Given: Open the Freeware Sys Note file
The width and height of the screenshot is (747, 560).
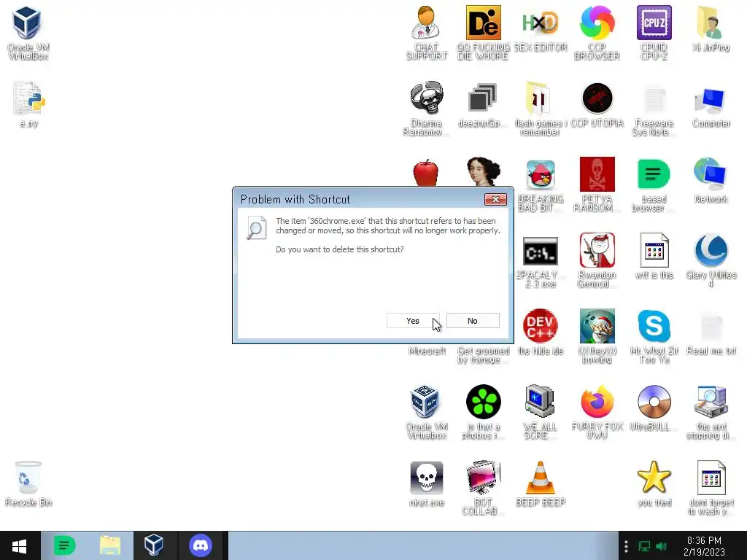Looking at the screenshot, I should tap(654, 111).
